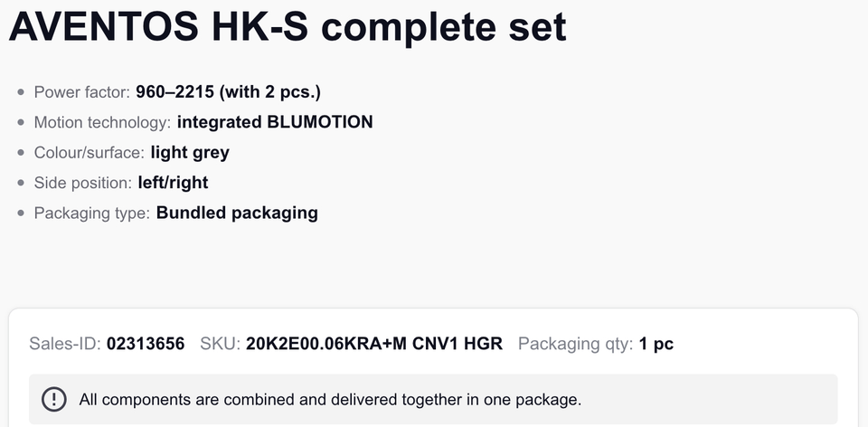
Task: Click the Power factor label
Action: [82, 92]
